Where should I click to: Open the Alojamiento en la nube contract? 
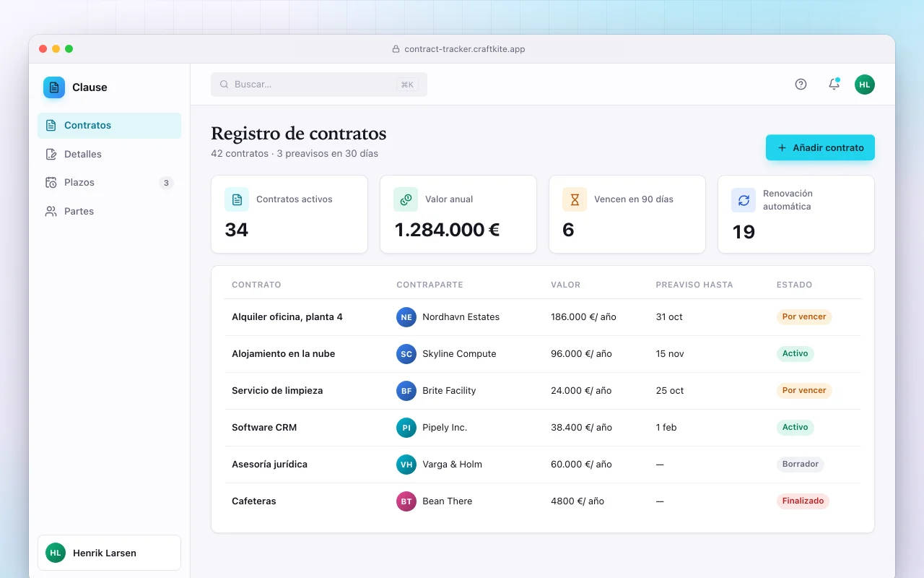[x=283, y=354]
